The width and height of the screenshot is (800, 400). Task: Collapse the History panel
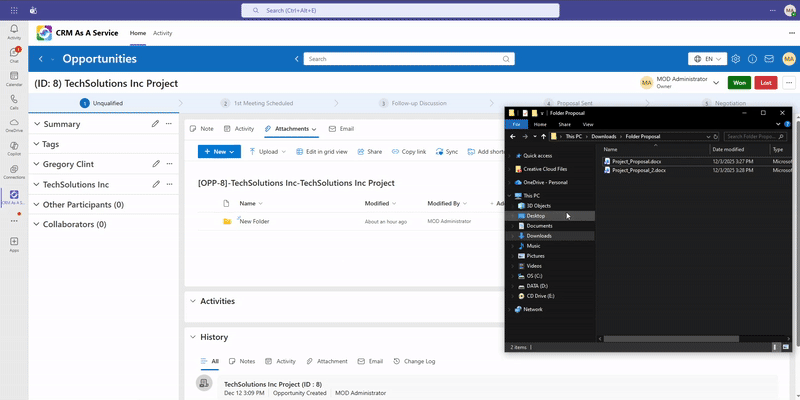pos(193,337)
